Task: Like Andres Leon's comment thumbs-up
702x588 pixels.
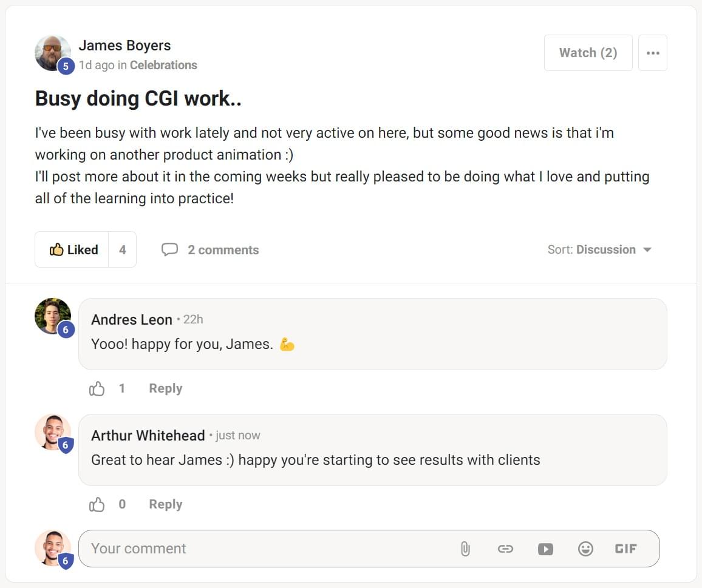Action: [x=97, y=388]
